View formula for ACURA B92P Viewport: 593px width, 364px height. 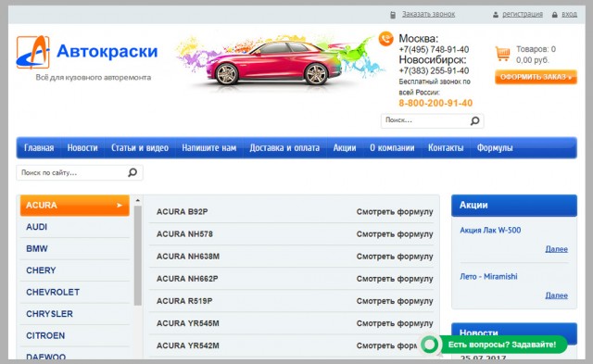(395, 212)
